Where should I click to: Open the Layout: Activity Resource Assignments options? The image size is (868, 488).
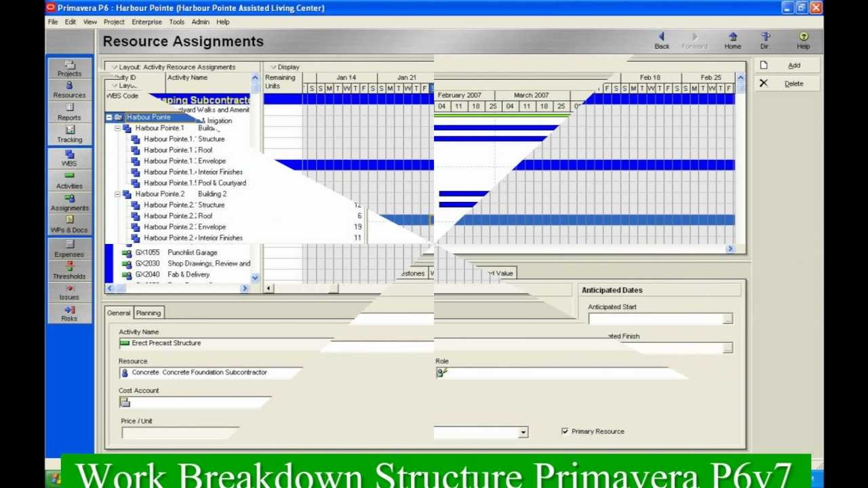(174, 67)
